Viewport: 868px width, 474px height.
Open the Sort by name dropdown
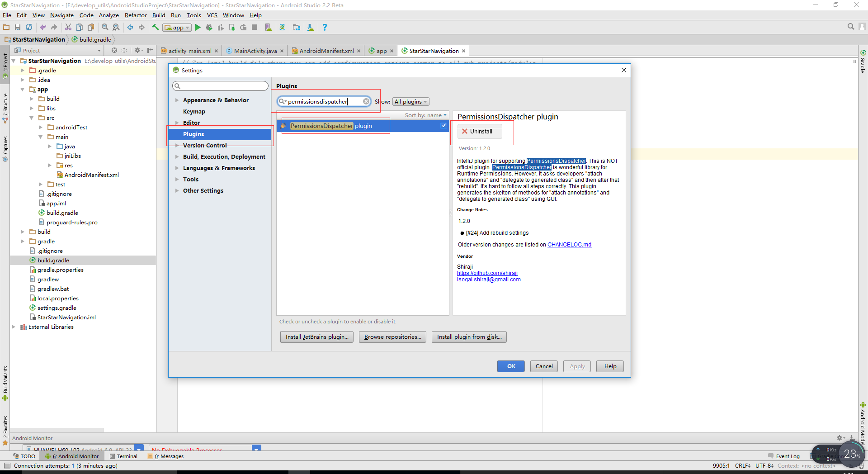(425, 115)
